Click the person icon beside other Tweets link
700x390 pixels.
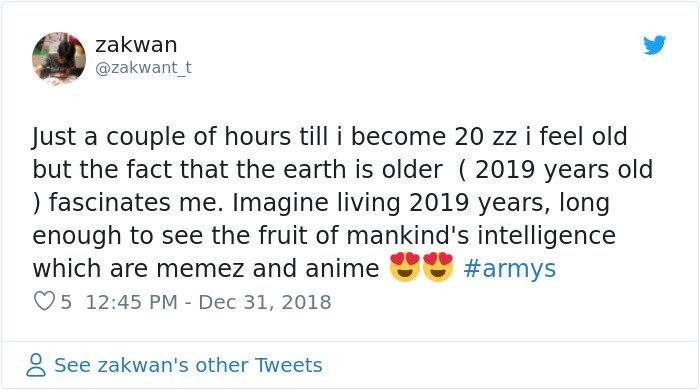click(x=36, y=365)
